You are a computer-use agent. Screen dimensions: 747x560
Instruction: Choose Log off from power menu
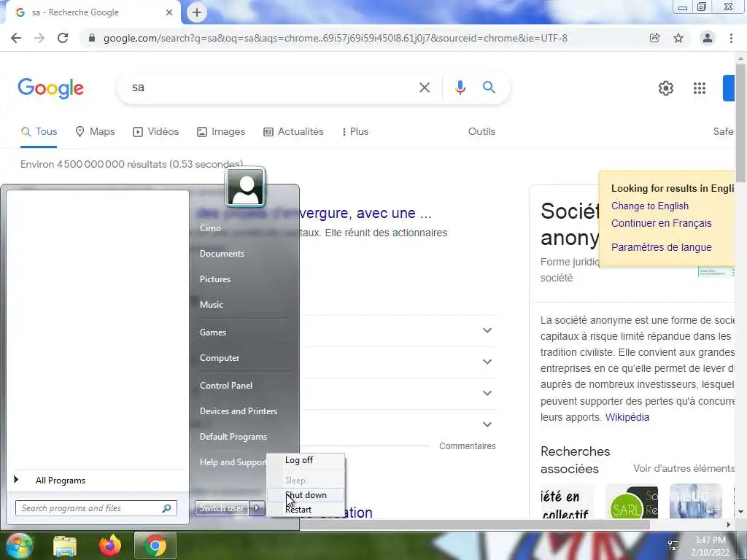click(x=306, y=461)
